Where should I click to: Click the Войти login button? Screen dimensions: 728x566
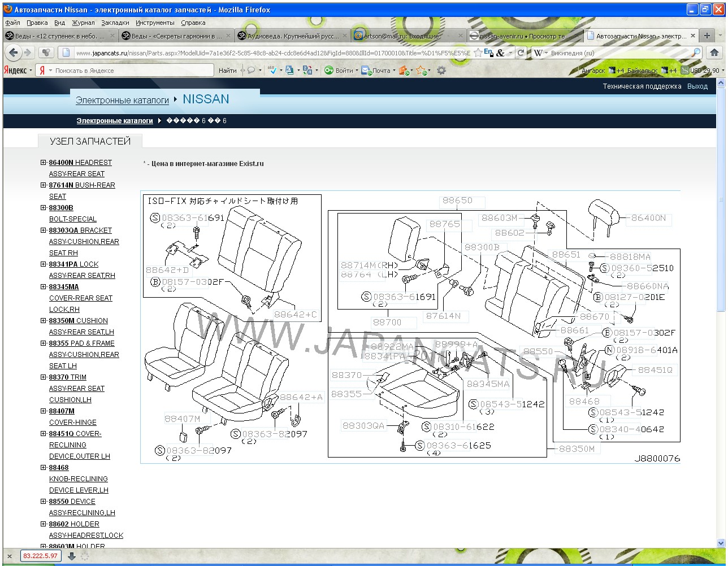340,70
